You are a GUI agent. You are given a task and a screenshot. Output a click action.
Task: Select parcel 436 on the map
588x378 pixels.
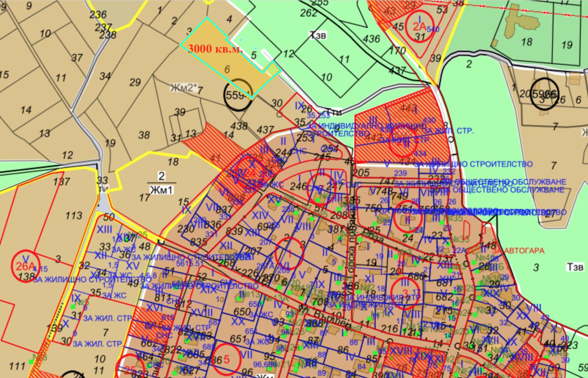pos(371,39)
